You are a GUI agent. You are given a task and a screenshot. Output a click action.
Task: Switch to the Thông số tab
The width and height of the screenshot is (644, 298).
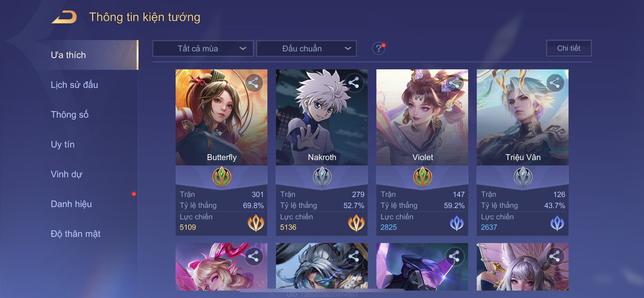click(69, 114)
